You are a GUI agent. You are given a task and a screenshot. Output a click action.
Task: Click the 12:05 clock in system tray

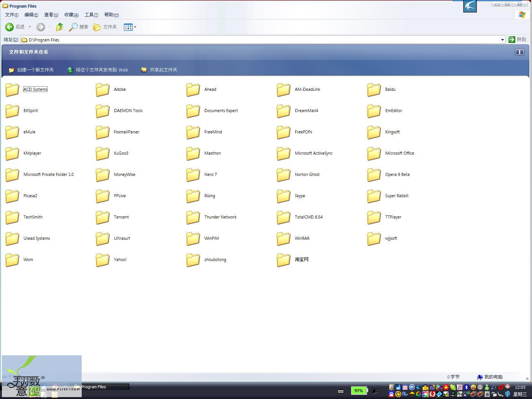tap(520, 387)
